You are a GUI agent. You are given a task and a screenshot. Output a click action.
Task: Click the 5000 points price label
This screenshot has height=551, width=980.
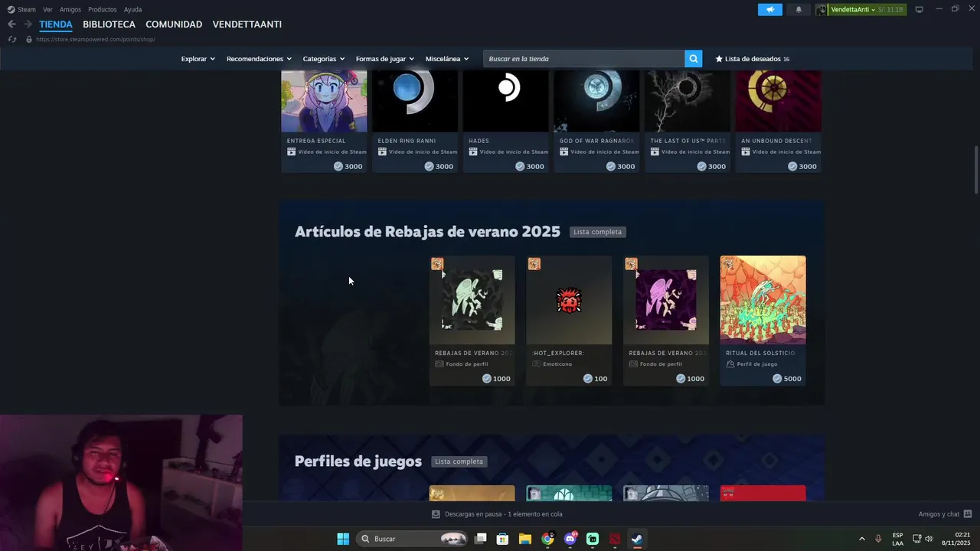pyautogui.click(x=787, y=379)
